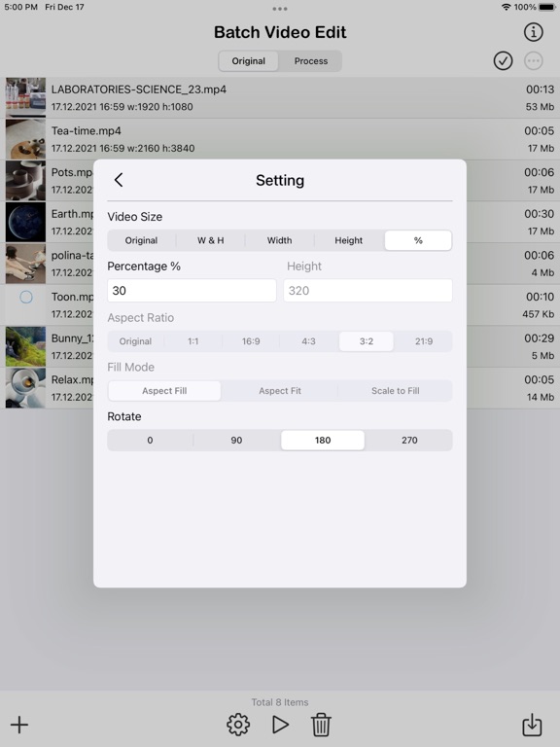Switch to the Process tab
560x747 pixels.
[x=311, y=61]
